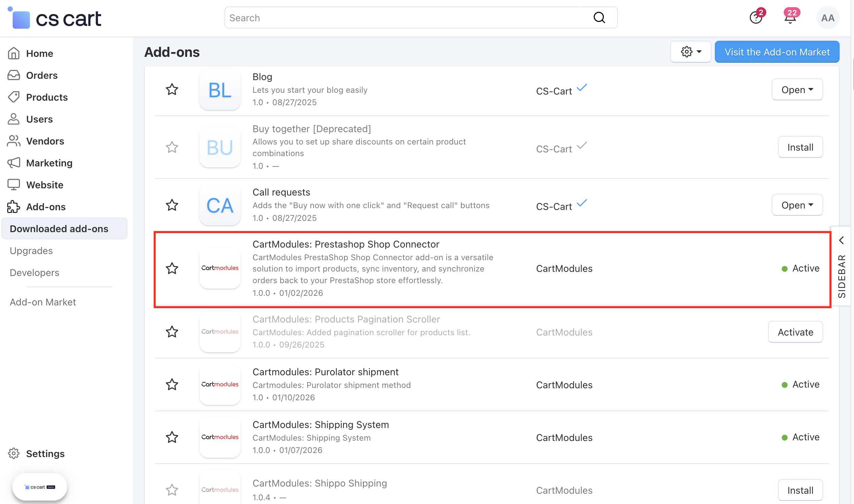Click the Users person icon

(14, 119)
